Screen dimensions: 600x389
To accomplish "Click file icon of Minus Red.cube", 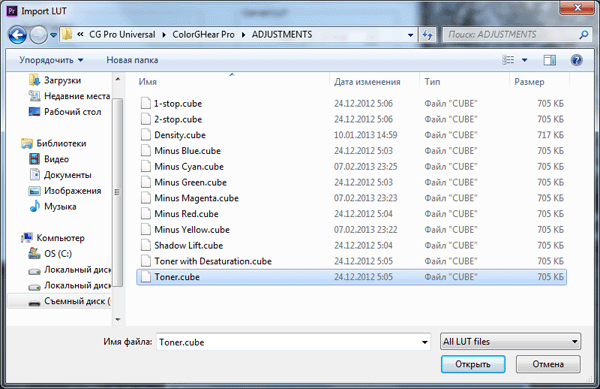I will point(145,213).
